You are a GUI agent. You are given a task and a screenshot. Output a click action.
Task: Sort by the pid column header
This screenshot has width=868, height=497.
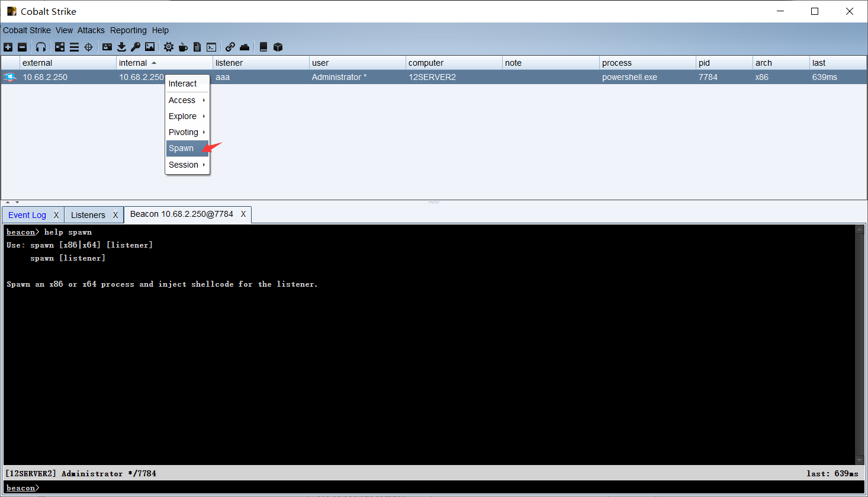[x=724, y=63]
